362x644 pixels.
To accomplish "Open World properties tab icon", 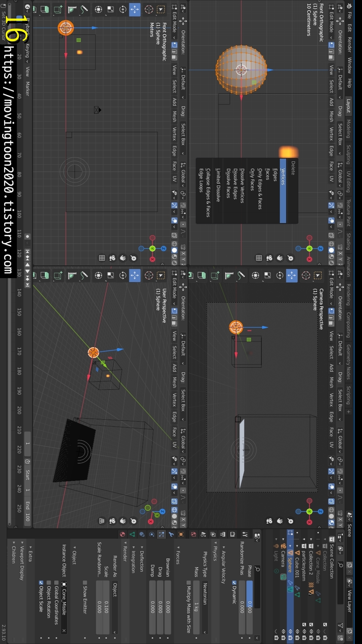I will [193, 534].
